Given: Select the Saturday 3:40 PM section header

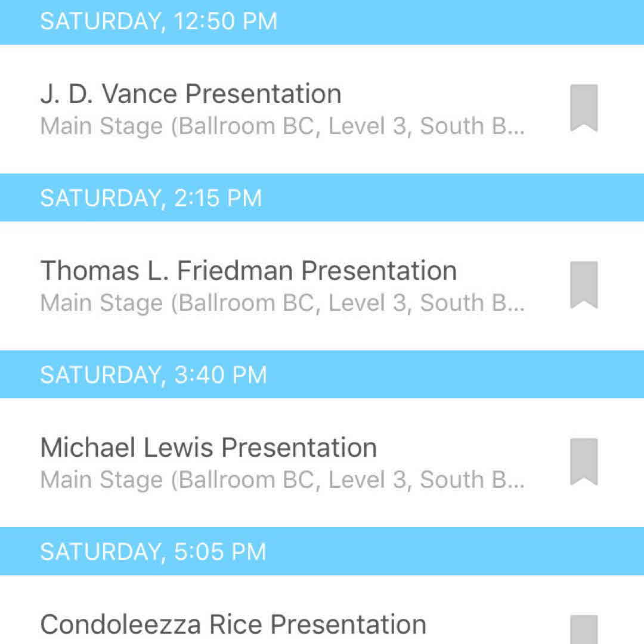Looking at the screenshot, I should (x=153, y=375).
